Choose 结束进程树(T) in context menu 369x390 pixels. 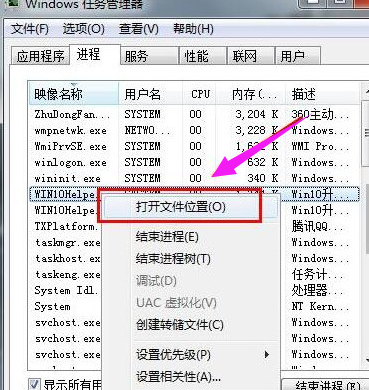coord(173,259)
